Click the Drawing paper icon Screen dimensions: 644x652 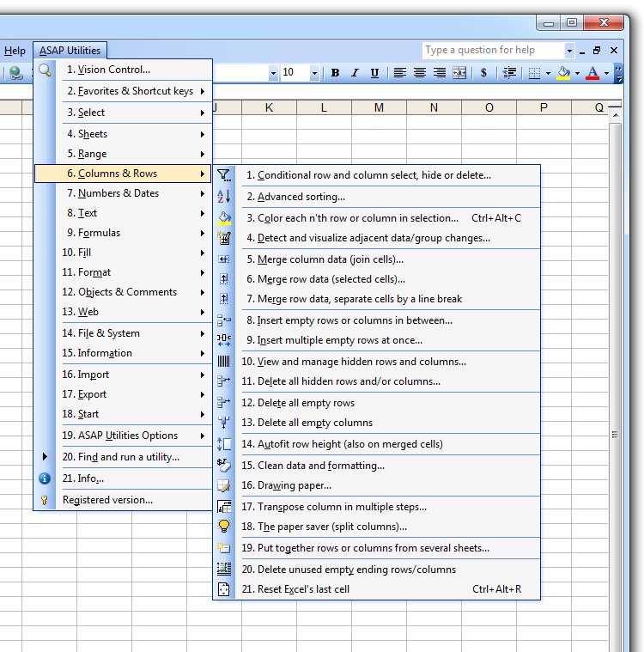click(x=223, y=485)
